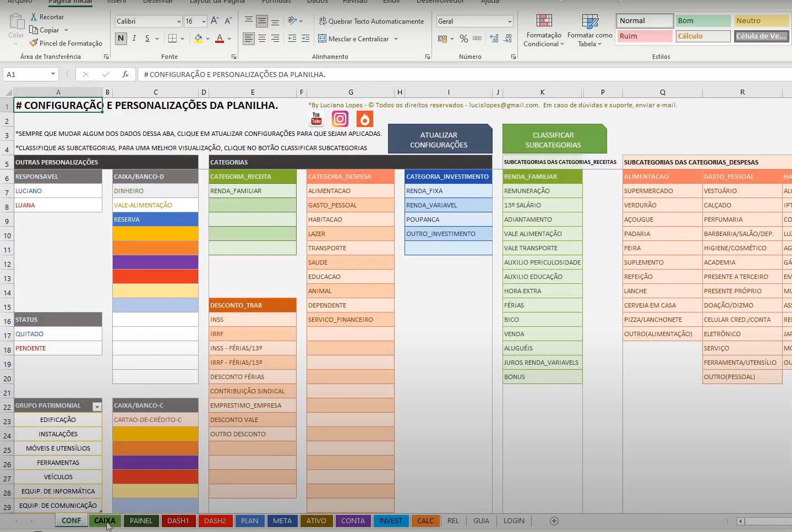
Task: Click the Instagram icon
Action: [x=340, y=118]
